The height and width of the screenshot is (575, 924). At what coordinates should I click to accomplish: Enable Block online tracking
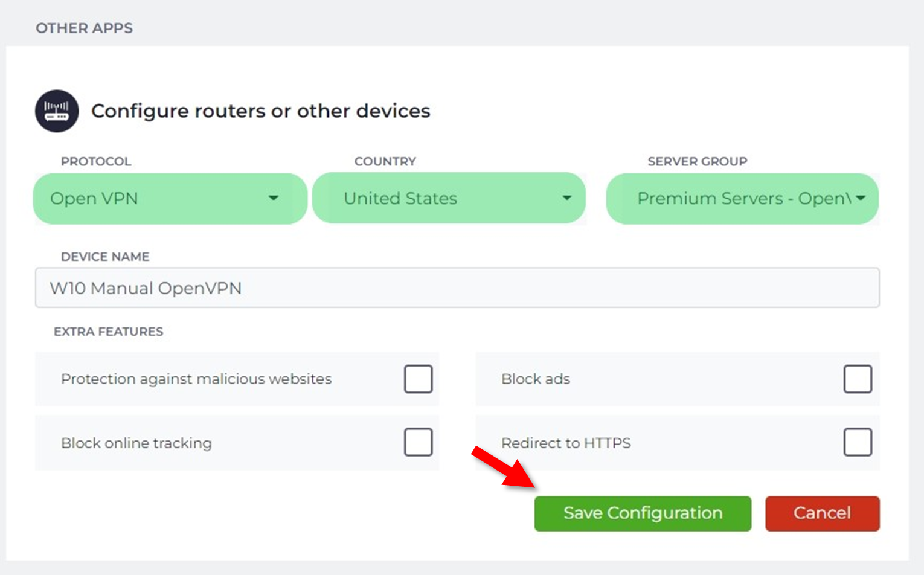pyautogui.click(x=419, y=443)
